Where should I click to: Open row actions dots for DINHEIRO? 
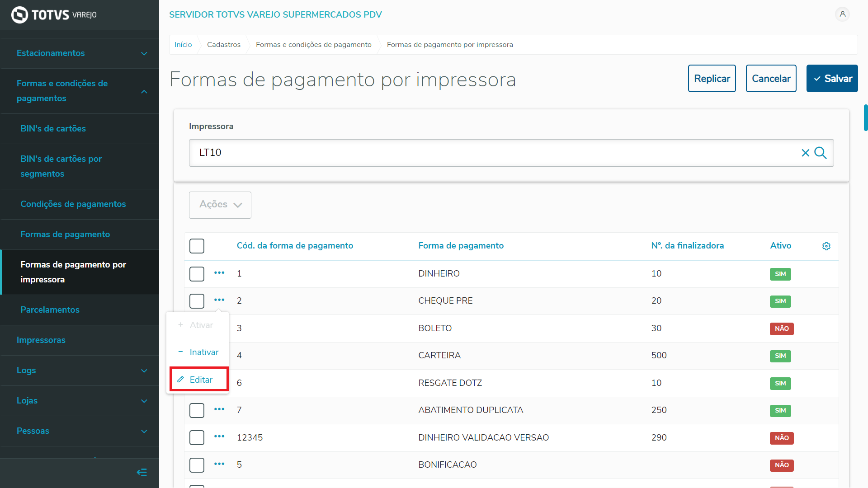[219, 273]
